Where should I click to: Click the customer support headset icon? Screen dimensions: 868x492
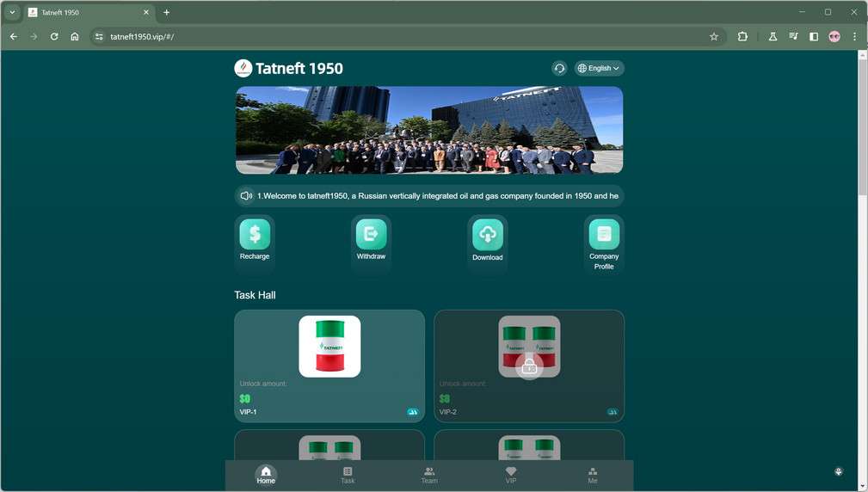559,68
